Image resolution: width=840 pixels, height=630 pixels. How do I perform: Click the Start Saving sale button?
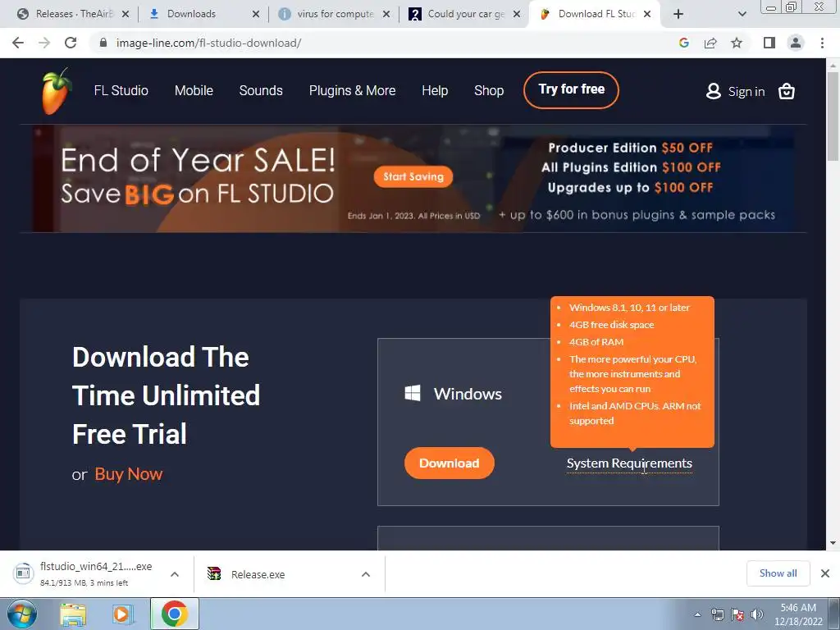tap(413, 177)
